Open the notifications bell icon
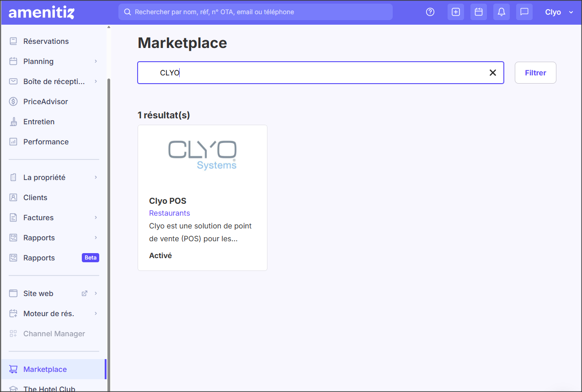 click(502, 12)
